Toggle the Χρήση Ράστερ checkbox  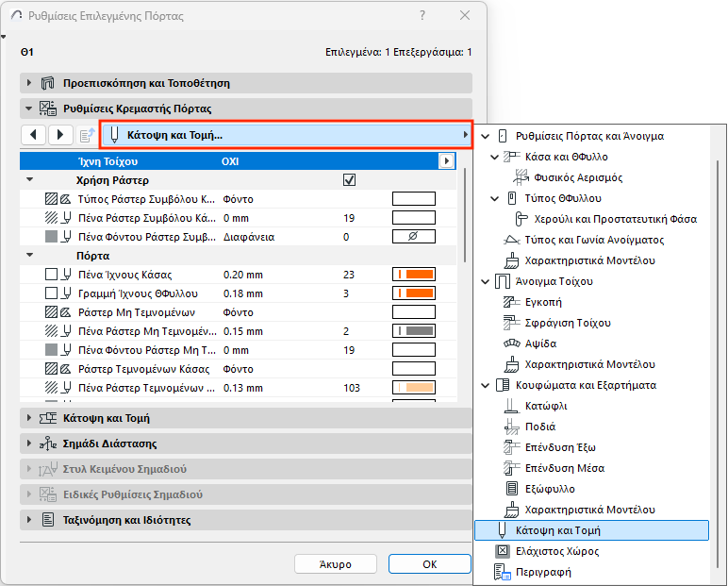349,180
